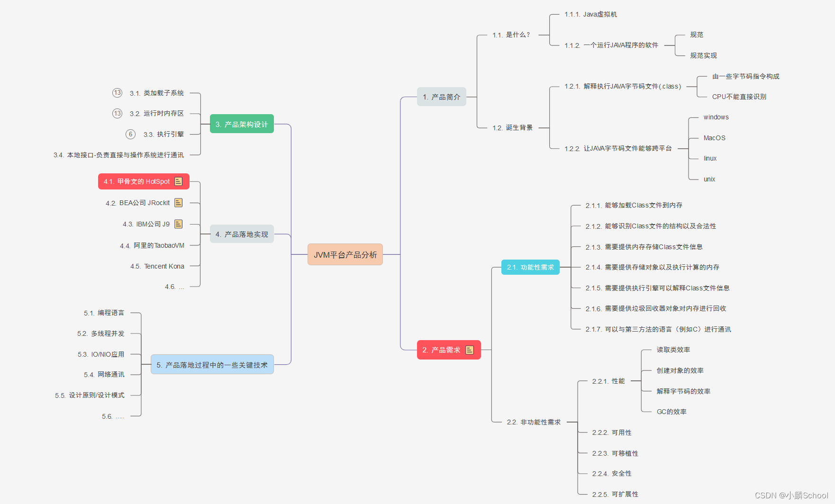Viewport: 835px width, 504px height.
Task: Click topic 创建对象的效率
Action: (x=680, y=371)
